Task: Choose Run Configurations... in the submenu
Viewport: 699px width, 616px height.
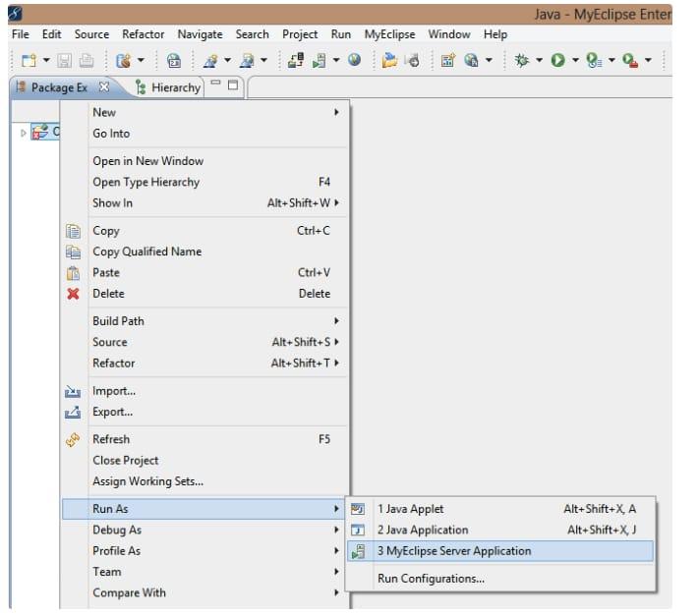Action: click(431, 579)
